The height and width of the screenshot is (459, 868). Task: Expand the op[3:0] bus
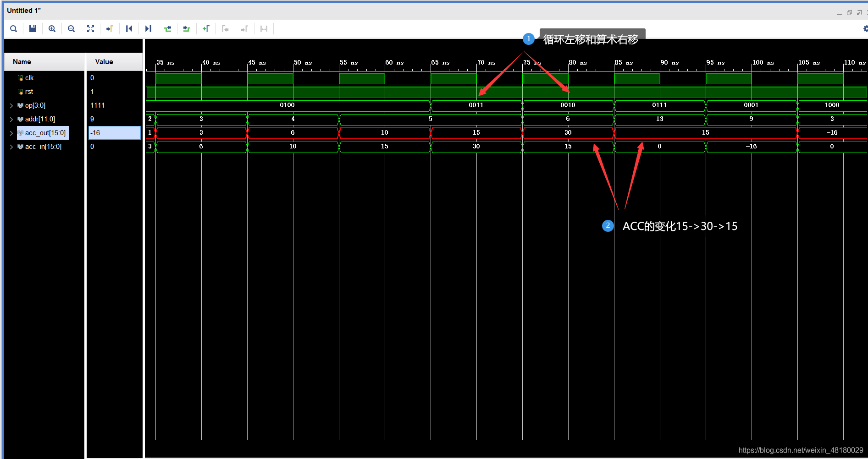[x=11, y=105]
